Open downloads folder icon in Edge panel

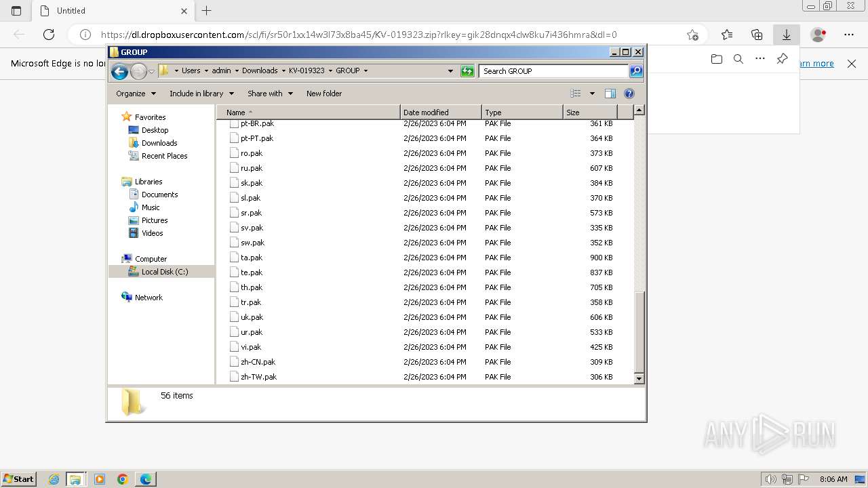point(717,59)
